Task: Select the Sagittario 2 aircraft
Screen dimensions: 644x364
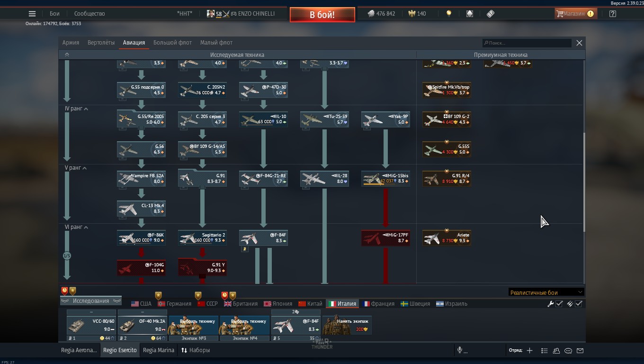Action: click(202, 238)
